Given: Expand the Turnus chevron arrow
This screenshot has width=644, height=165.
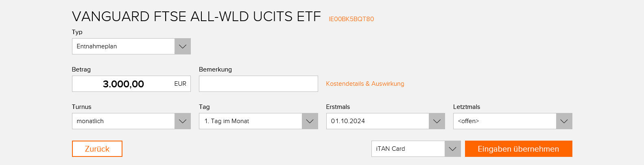Looking at the screenshot, I should pyautogui.click(x=183, y=121).
